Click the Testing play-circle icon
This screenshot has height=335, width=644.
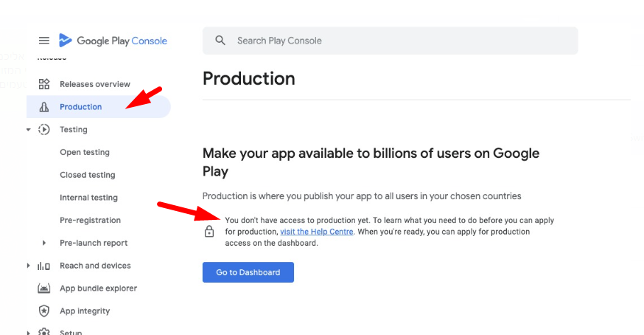(x=44, y=130)
